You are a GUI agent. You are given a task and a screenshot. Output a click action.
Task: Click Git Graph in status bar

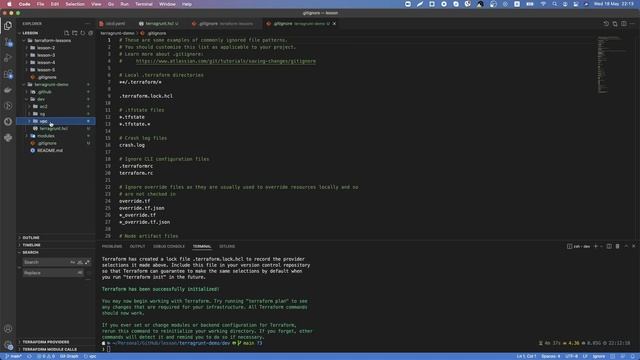pos(69,356)
